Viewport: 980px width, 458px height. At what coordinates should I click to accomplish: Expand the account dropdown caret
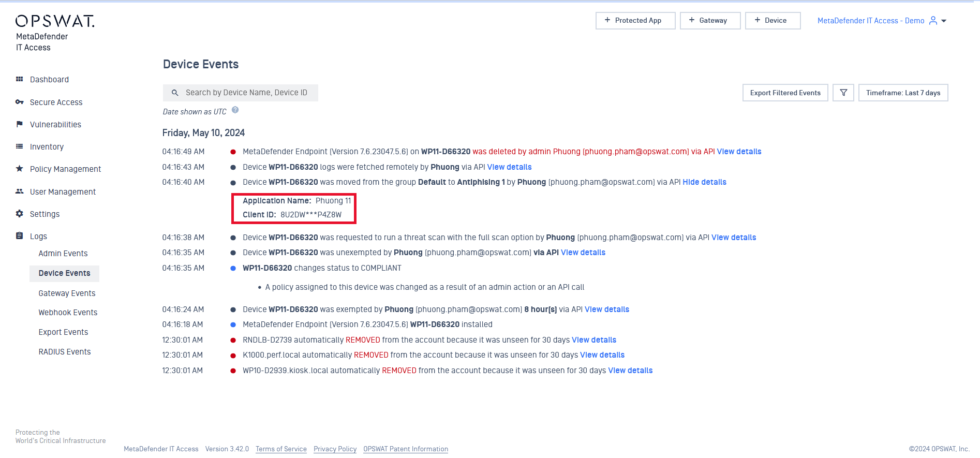(x=944, y=21)
